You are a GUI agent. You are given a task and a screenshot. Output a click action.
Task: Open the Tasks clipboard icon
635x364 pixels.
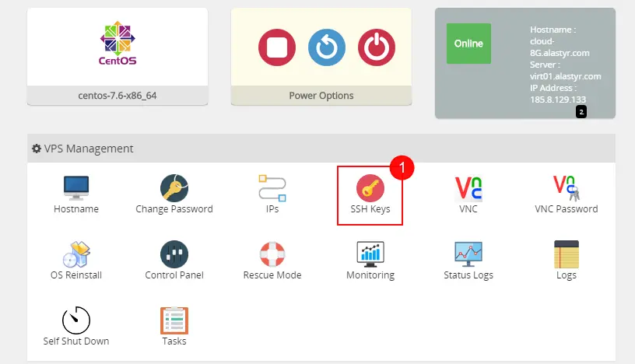pyautogui.click(x=174, y=320)
